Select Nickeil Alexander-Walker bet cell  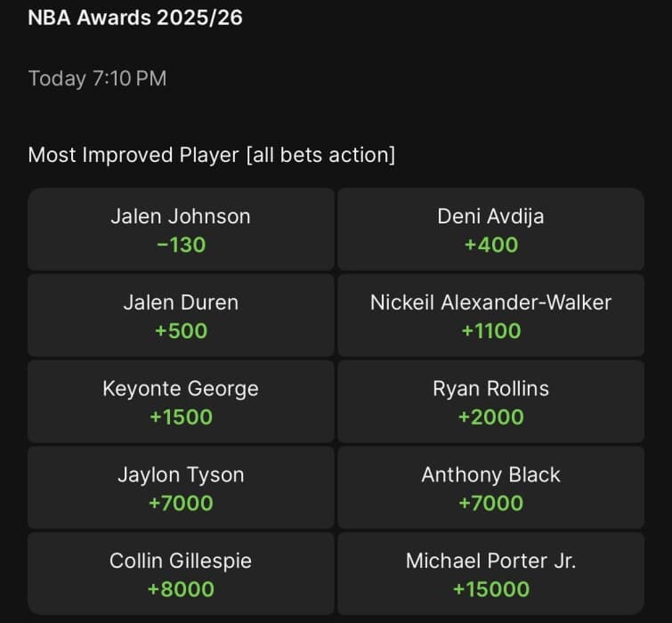pos(490,315)
